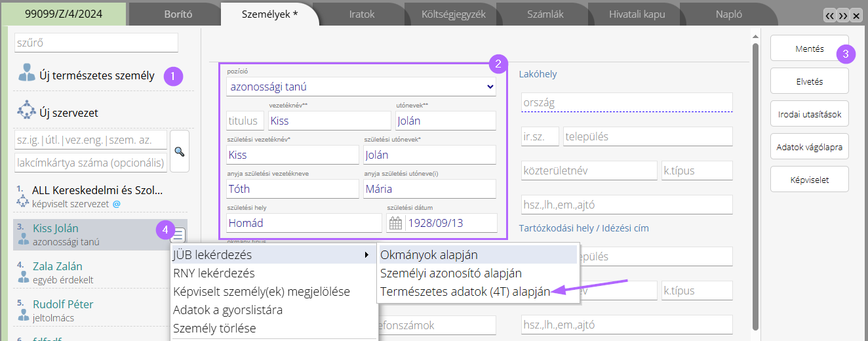Open Irodai utasítások button
The image size is (868, 341).
(809, 114)
